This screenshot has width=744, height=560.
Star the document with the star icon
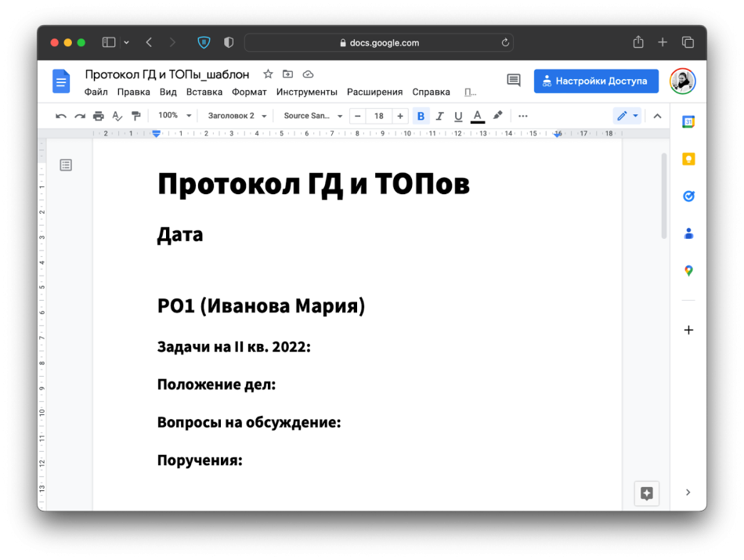click(x=268, y=74)
